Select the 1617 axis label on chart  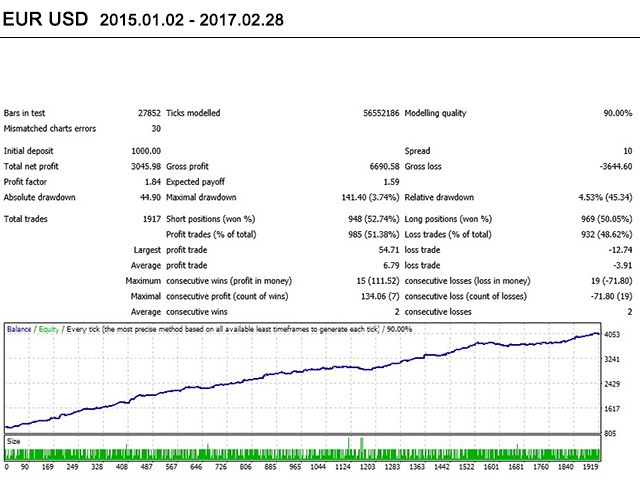612,409
